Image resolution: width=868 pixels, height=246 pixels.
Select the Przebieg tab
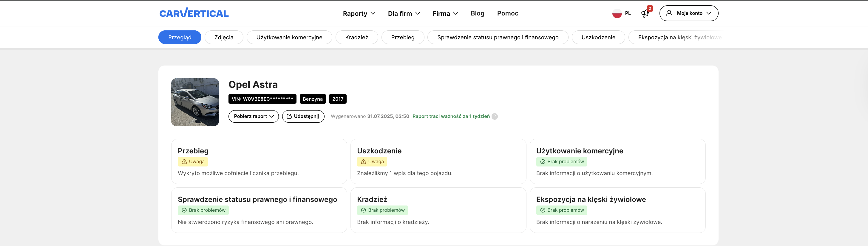click(403, 37)
